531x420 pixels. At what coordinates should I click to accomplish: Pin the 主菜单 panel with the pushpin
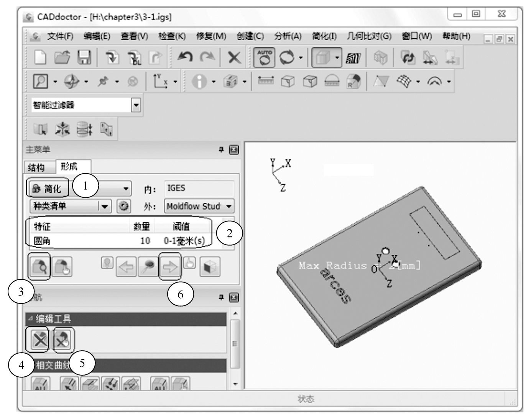221,150
